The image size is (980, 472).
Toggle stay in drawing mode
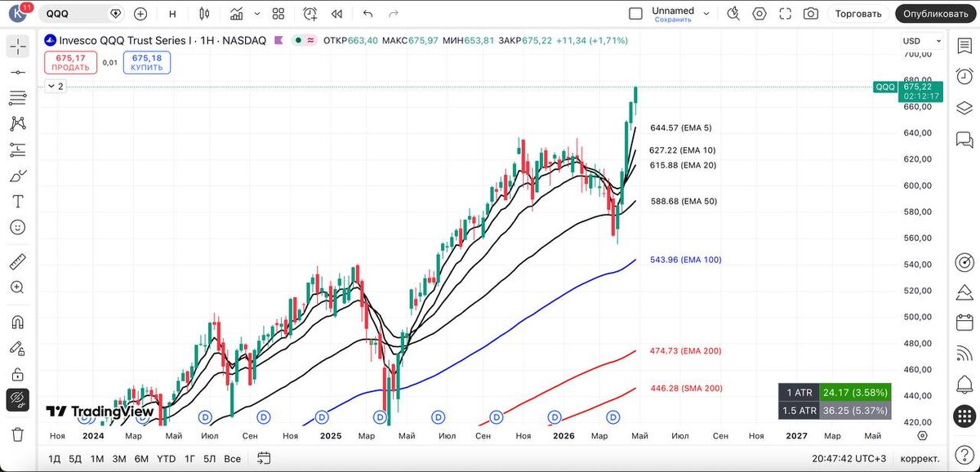(x=17, y=349)
